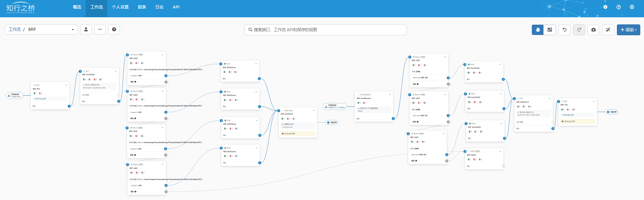This screenshot has height=200, width=644.
Task: Open the workspace more-options ellipsis menu
Action: click(100, 29)
